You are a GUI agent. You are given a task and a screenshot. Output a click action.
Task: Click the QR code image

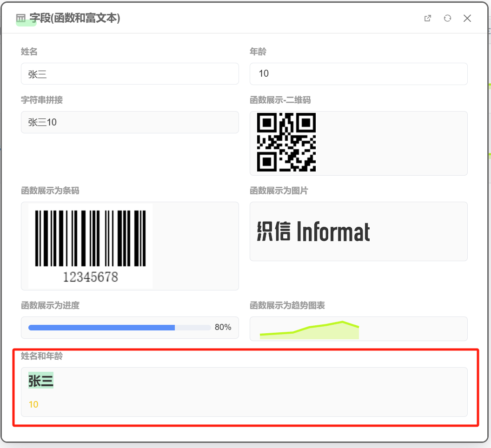286,142
